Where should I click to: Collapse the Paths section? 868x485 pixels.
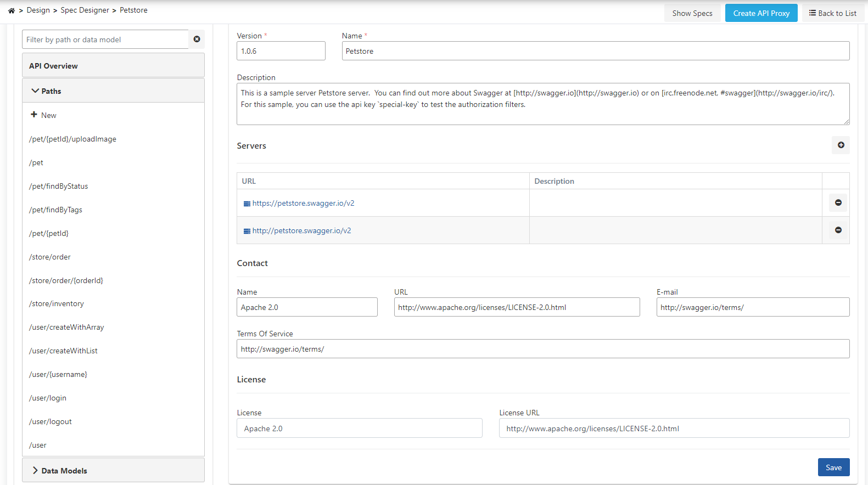(36, 91)
